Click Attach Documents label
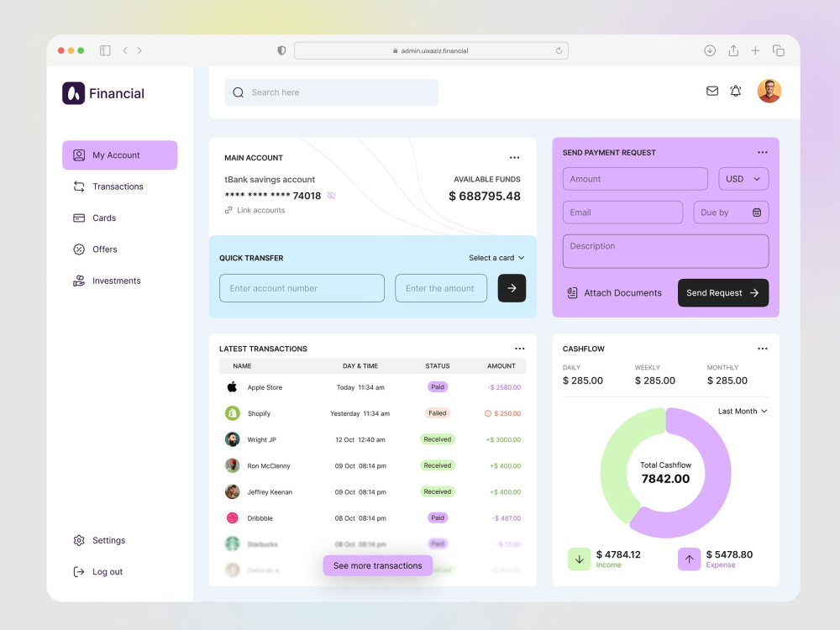 point(622,292)
